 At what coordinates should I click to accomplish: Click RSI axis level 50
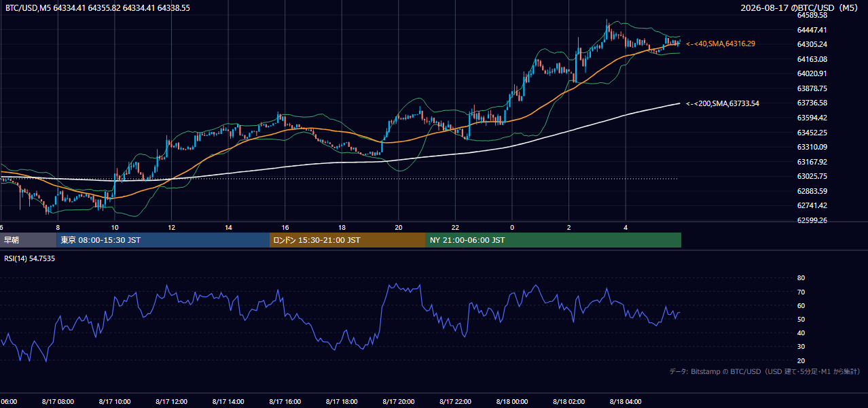tap(801, 319)
